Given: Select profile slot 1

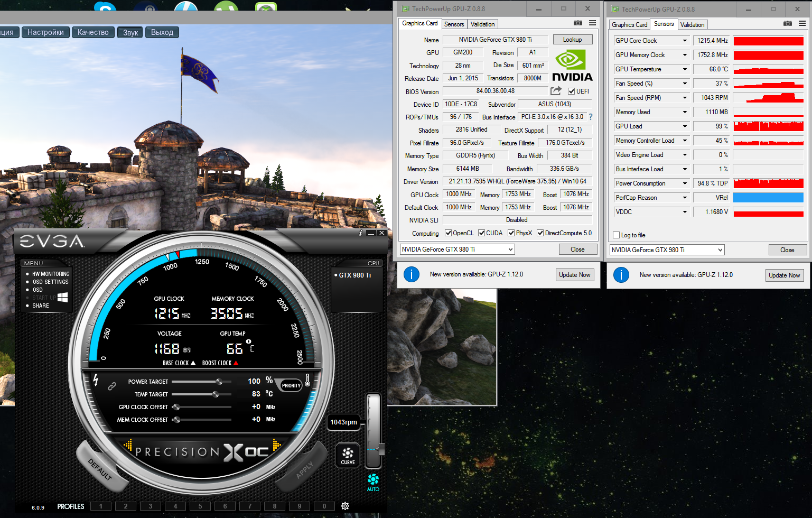Looking at the screenshot, I should [x=101, y=506].
